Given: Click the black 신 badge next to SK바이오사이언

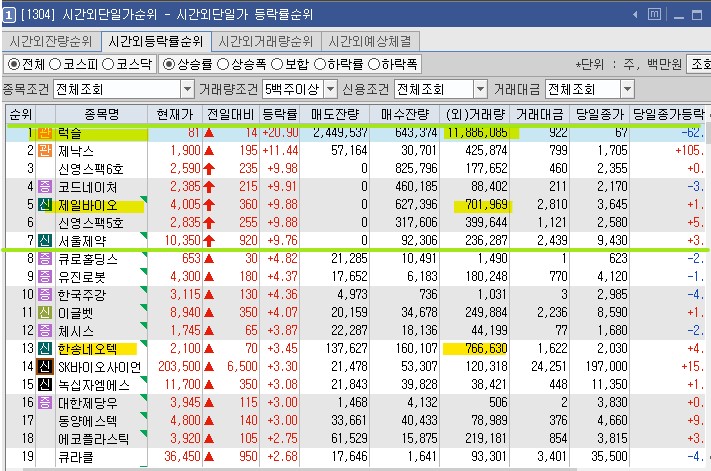Looking at the screenshot, I should 45,366.
